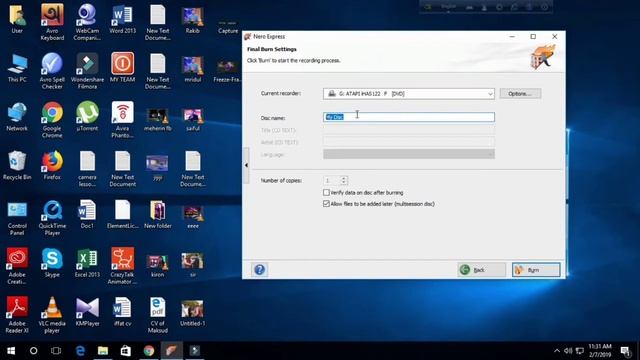The image size is (640, 360).
Task: Open the volume control tray icon
Action: (568, 351)
